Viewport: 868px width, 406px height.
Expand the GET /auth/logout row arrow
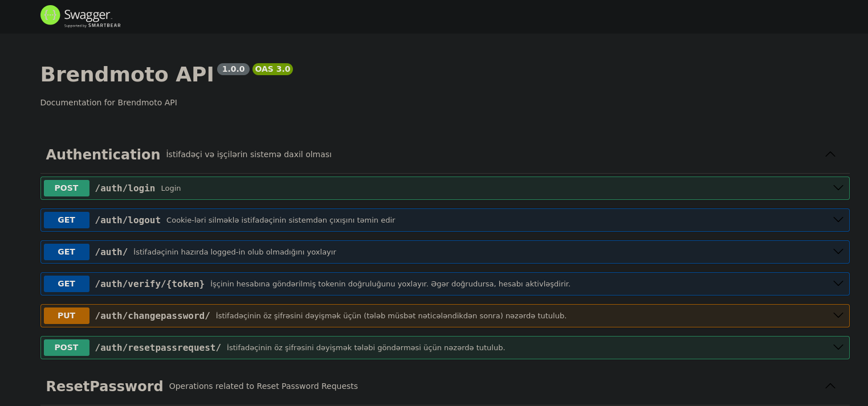(838, 220)
